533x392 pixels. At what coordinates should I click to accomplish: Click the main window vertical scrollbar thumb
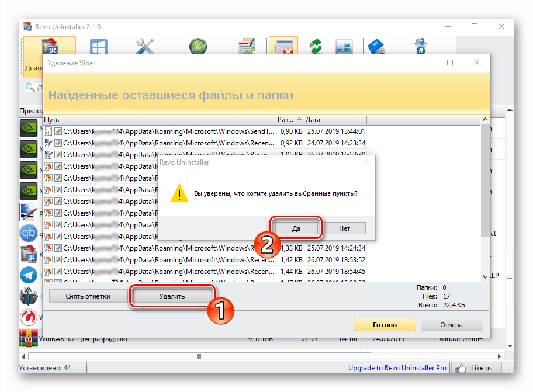[510, 277]
